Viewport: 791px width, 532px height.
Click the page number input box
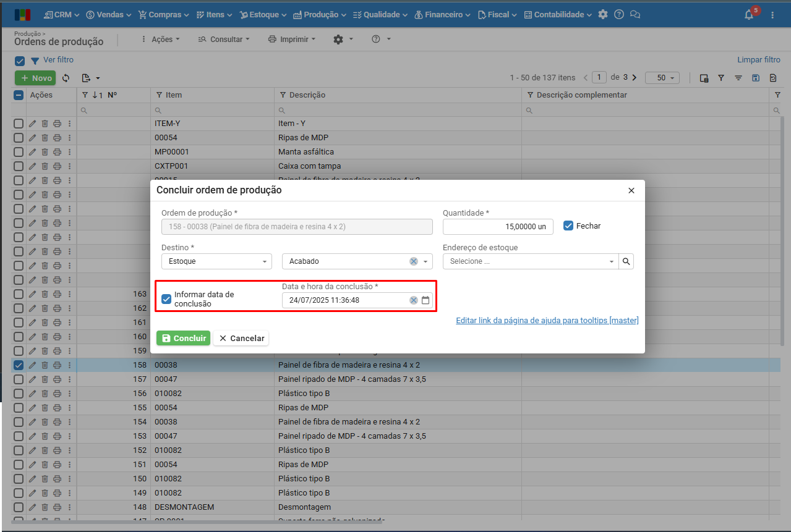(x=599, y=77)
